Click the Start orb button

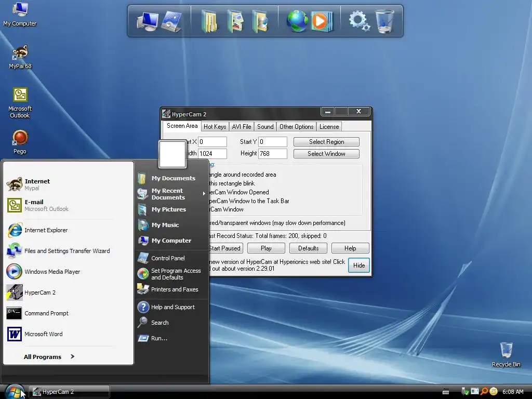tap(14, 392)
